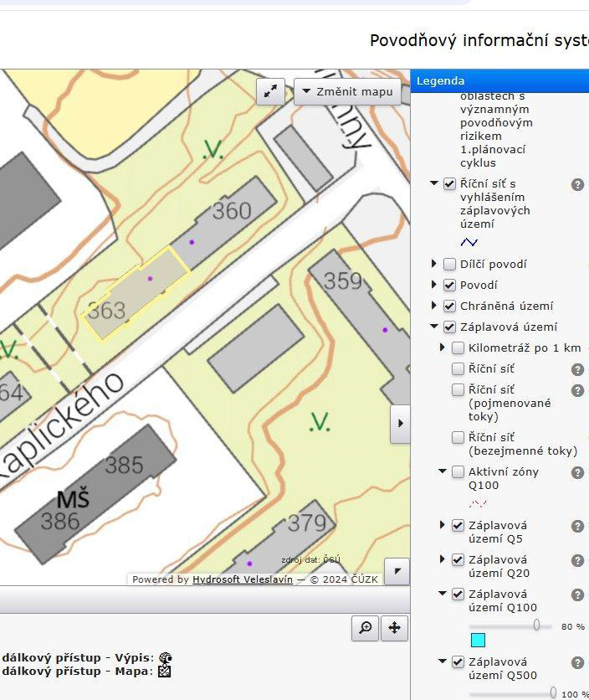Click the Q100 opacity slider handle
This screenshot has width=589, height=700.
point(536,625)
